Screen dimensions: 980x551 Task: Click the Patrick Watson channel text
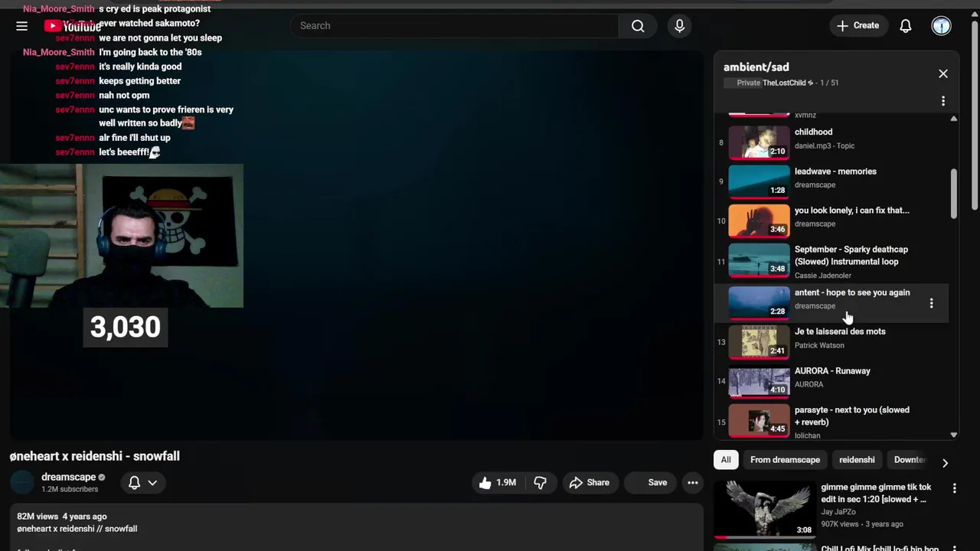(819, 345)
